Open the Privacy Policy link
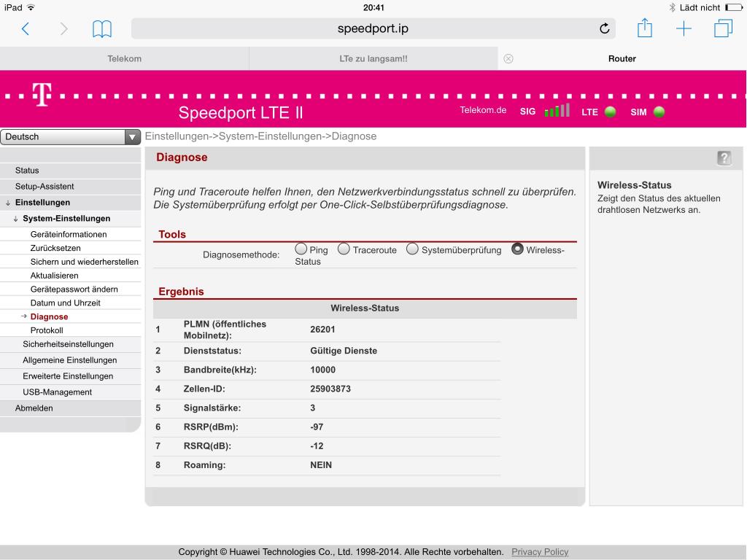This screenshot has width=747, height=560. (540, 552)
